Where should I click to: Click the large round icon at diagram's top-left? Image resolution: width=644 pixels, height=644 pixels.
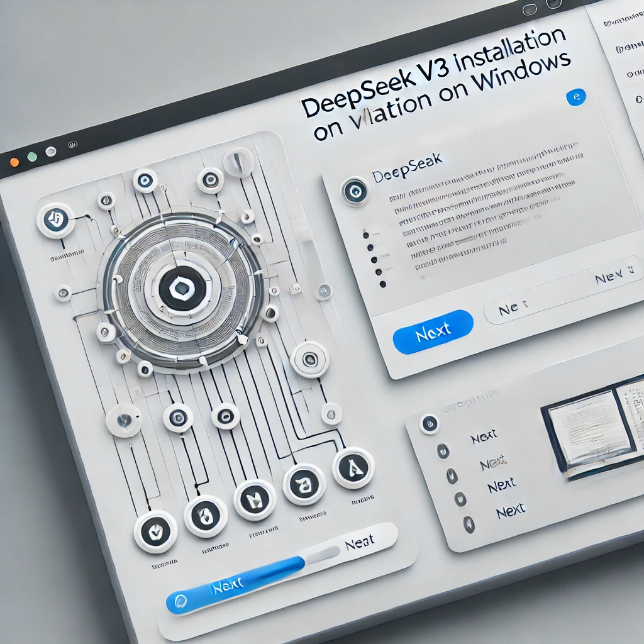tap(55, 221)
